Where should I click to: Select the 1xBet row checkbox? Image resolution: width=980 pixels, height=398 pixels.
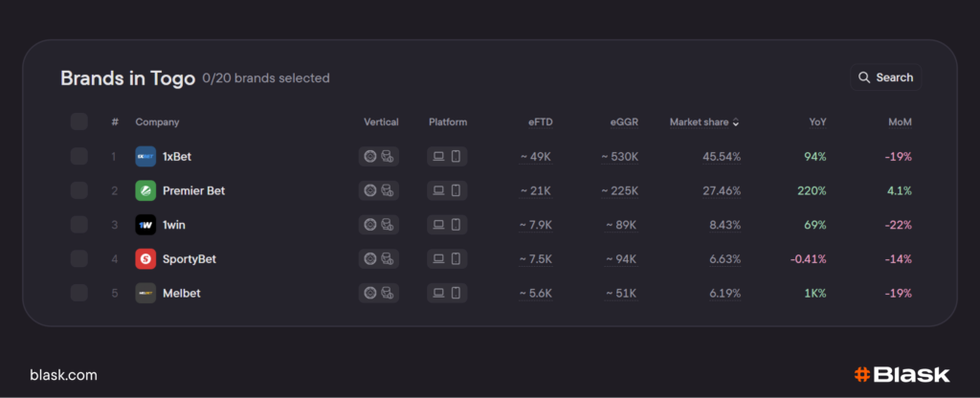tap(79, 156)
